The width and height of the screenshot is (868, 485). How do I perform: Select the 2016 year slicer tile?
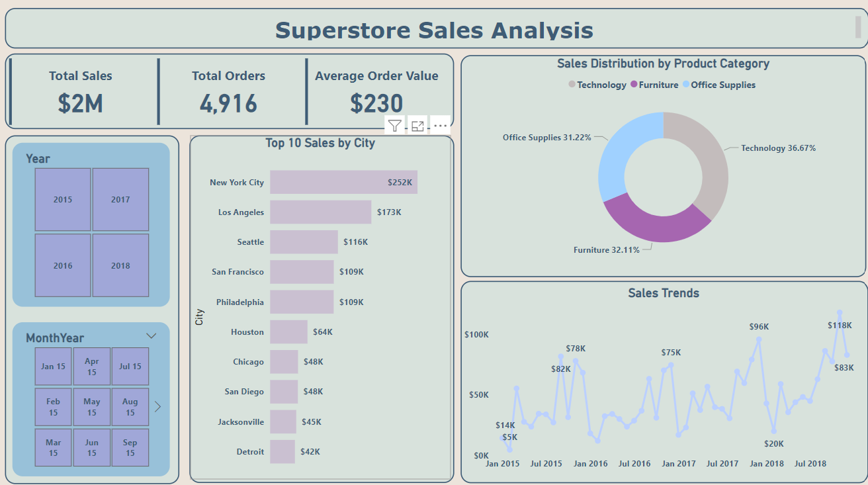point(63,265)
